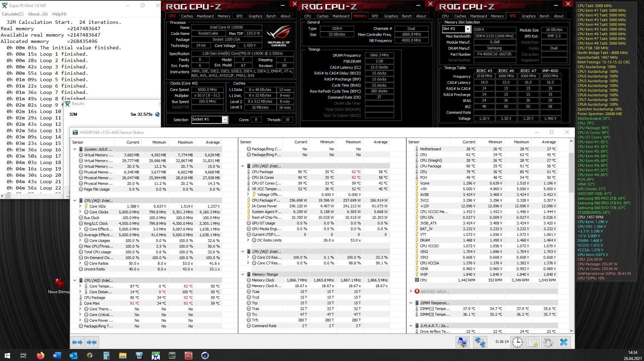Open File Explorer from taskbar

coord(123,355)
